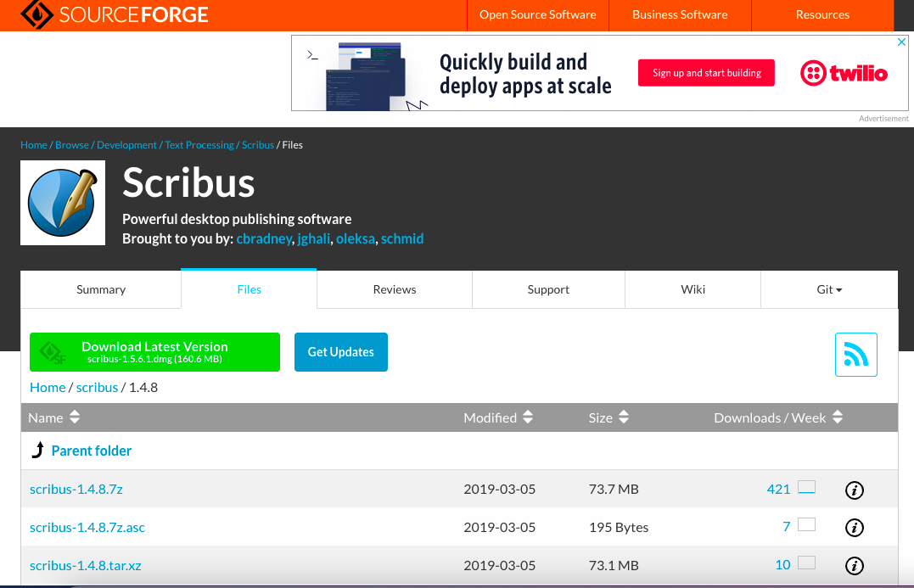Visit contributor jghali's profile
The height and width of the screenshot is (588, 914).
pyautogui.click(x=314, y=238)
